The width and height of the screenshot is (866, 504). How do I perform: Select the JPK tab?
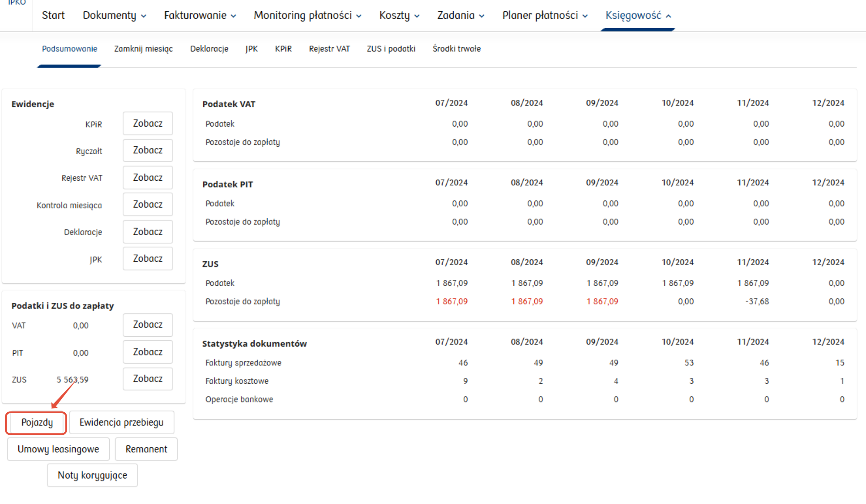[252, 49]
